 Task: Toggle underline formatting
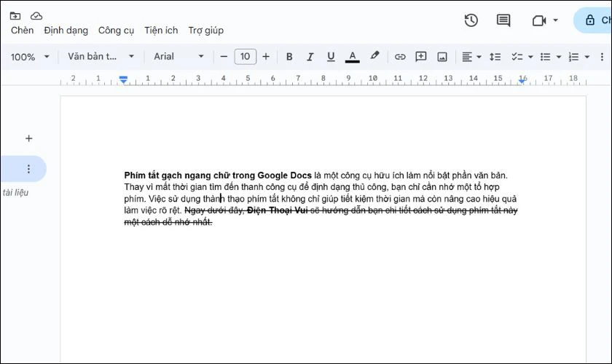click(331, 57)
